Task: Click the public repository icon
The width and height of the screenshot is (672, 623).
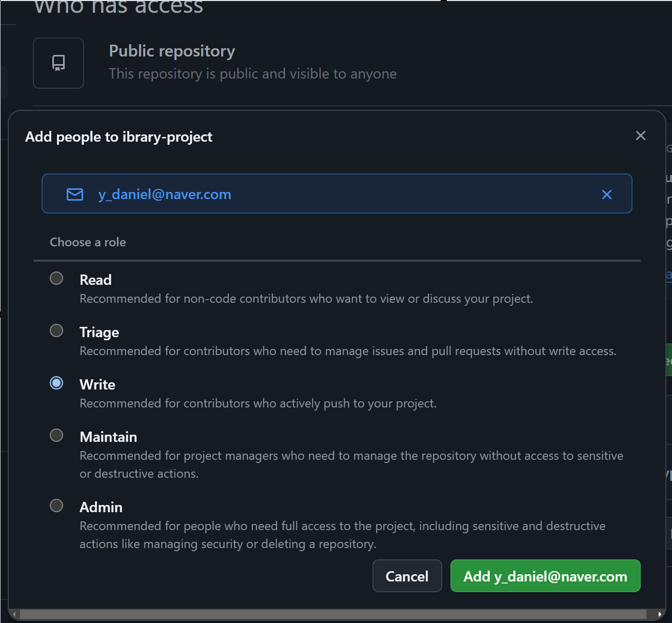Action: click(58, 63)
